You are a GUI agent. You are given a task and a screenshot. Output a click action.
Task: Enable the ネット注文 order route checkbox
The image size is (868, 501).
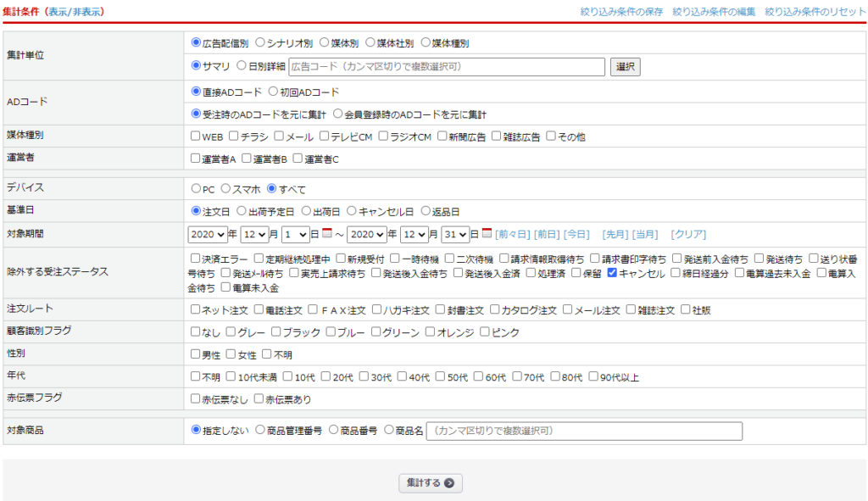click(x=196, y=310)
